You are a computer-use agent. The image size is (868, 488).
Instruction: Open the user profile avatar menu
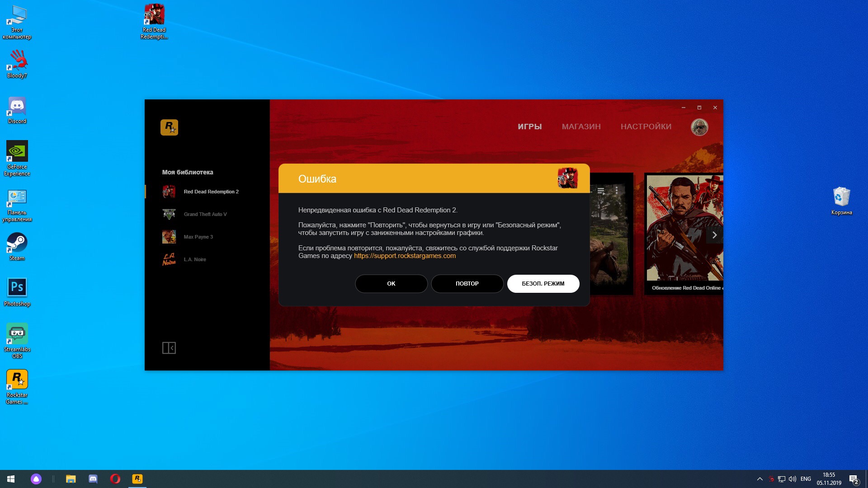[699, 127]
